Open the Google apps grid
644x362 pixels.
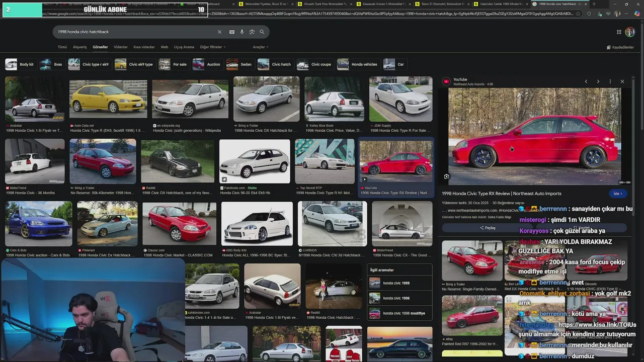619,32
